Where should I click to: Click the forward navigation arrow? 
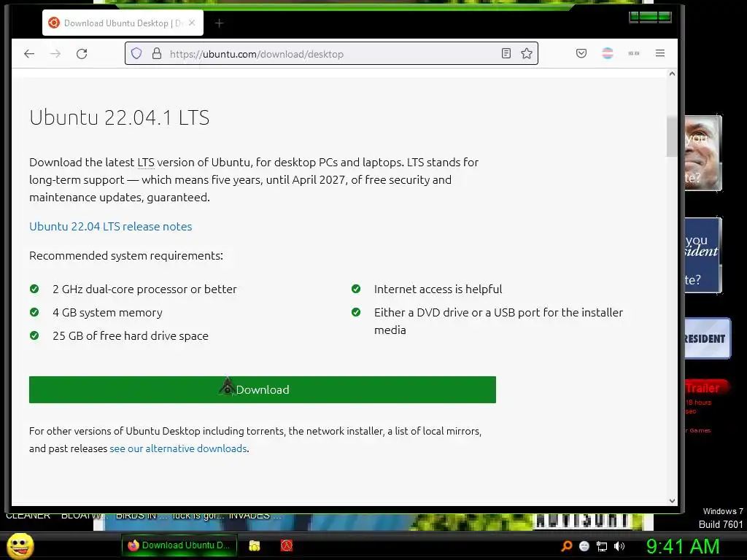[55, 54]
